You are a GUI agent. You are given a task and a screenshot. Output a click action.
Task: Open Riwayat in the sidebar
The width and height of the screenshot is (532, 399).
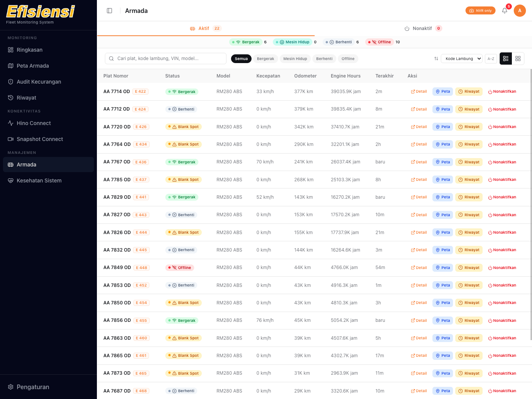click(x=48, y=98)
